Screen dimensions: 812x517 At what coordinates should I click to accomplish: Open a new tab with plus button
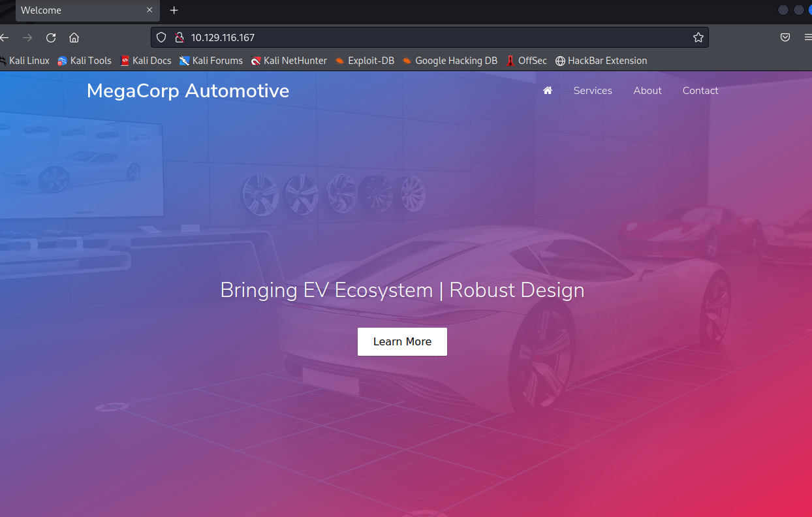(x=174, y=10)
